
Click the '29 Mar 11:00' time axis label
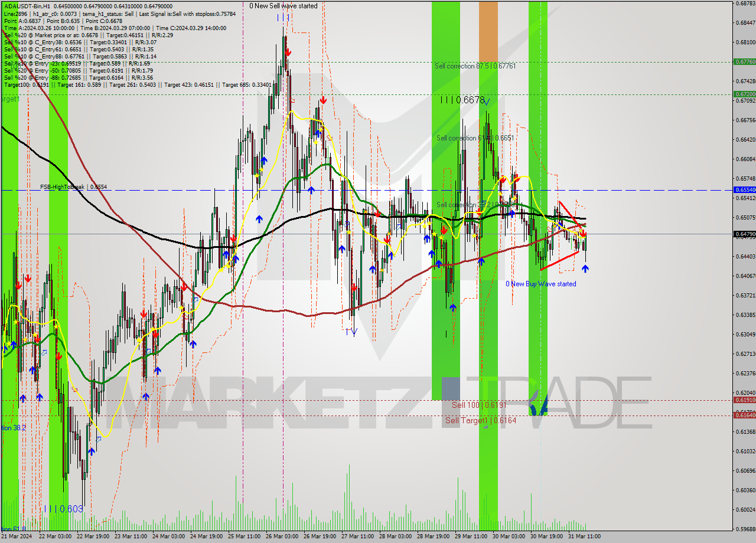(471, 536)
